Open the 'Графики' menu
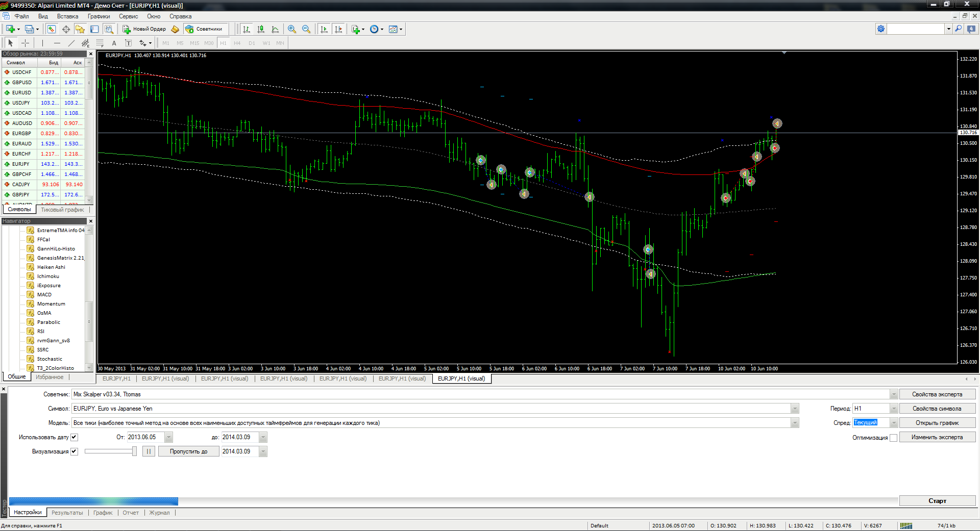This screenshot has width=980, height=531. [99, 16]
